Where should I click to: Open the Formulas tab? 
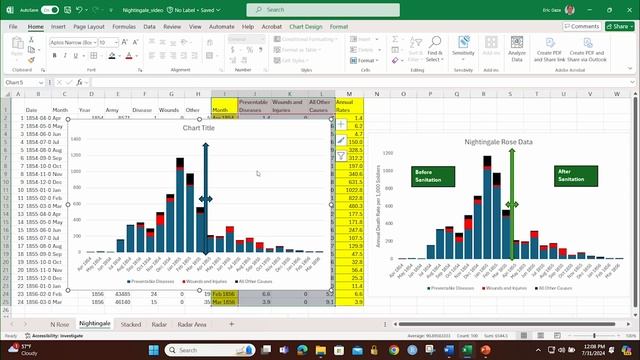pyautogui.click(x=124, y=27)
